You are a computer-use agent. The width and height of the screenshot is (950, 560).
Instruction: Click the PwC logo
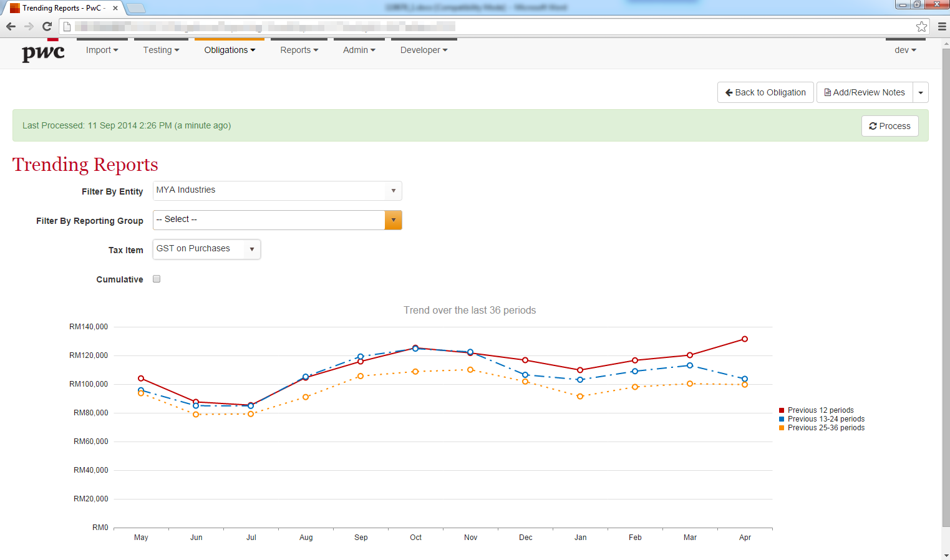pos(43,52)
